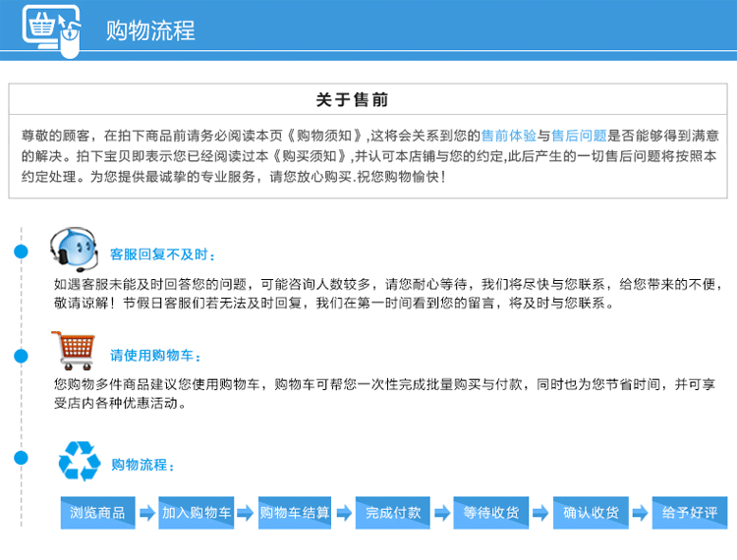Select the 加入购物车 step button
Viewport: 737px width, 560px height.
point(197,513)
